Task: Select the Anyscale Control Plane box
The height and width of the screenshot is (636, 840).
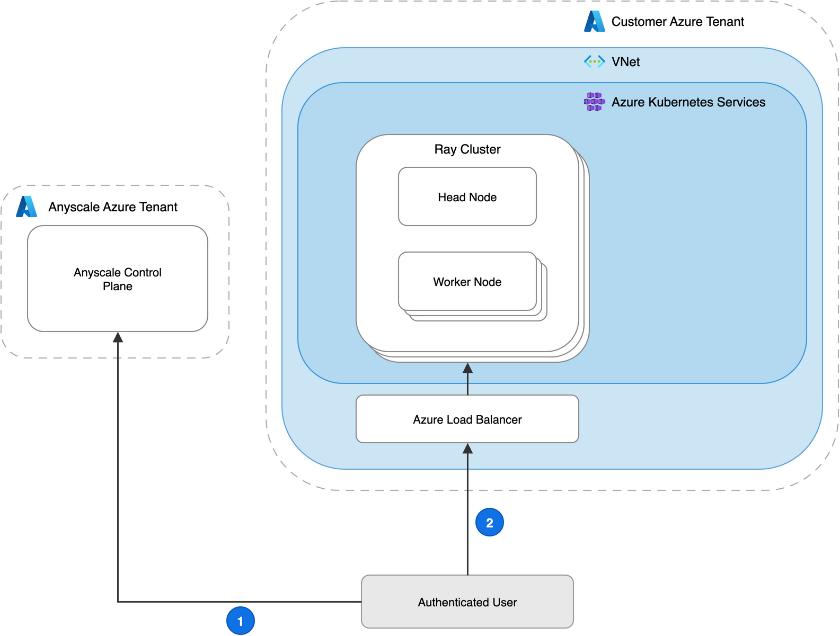Action: pos(117,279)
